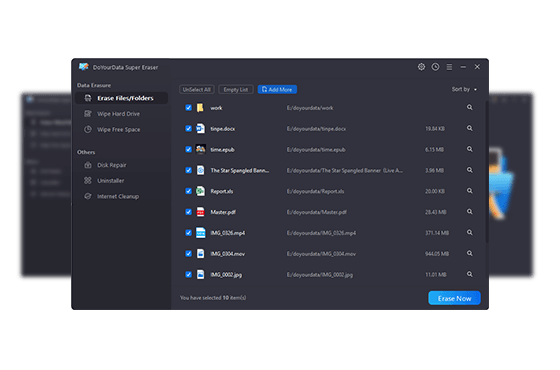The image size is (560, 370).
Task: Select the E:/doyourdata/Report.xls path
Action: 315,191
